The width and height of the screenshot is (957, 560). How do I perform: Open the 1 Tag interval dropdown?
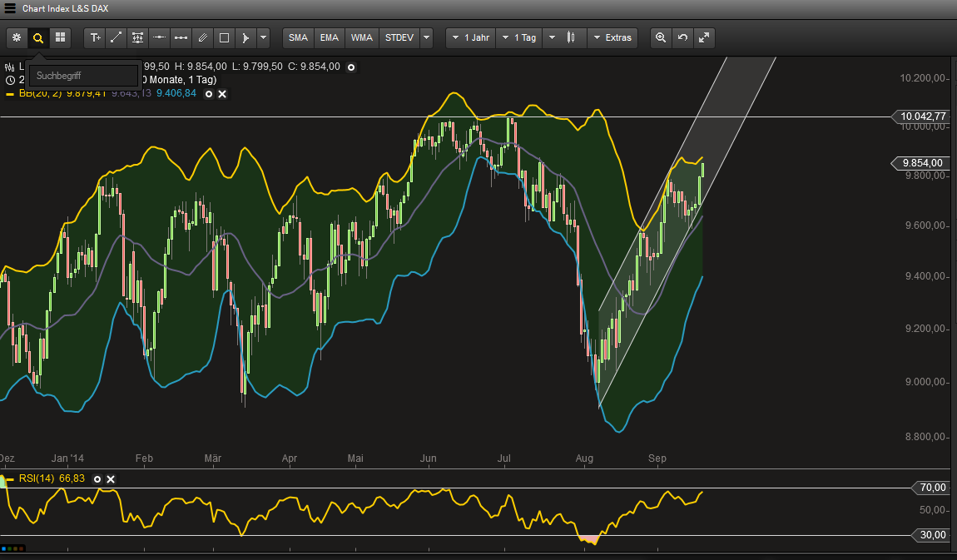tap(518, 37)
